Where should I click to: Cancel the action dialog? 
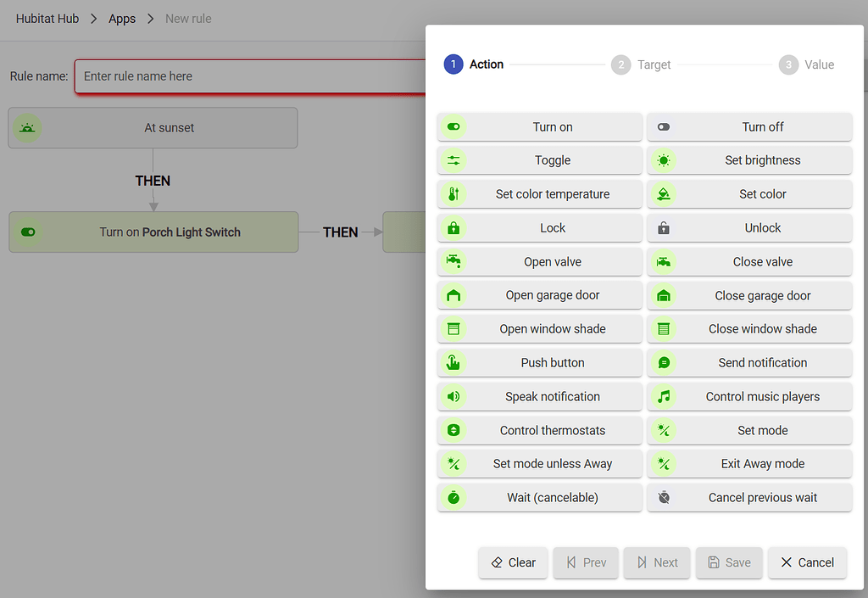tap(807, 562)
